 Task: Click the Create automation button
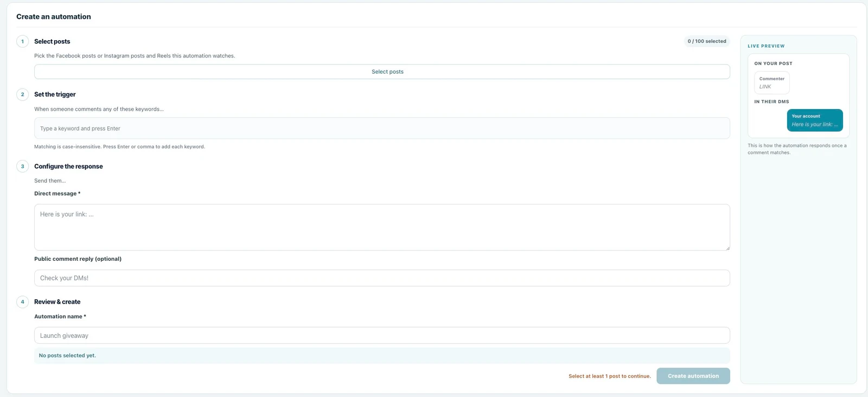[x=693, y=376]
